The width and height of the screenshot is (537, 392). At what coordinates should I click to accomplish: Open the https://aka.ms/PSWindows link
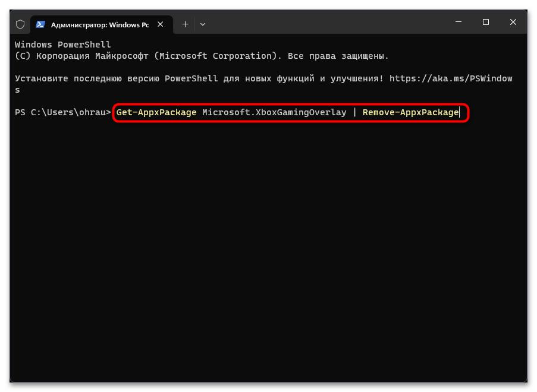coord(451,78)
